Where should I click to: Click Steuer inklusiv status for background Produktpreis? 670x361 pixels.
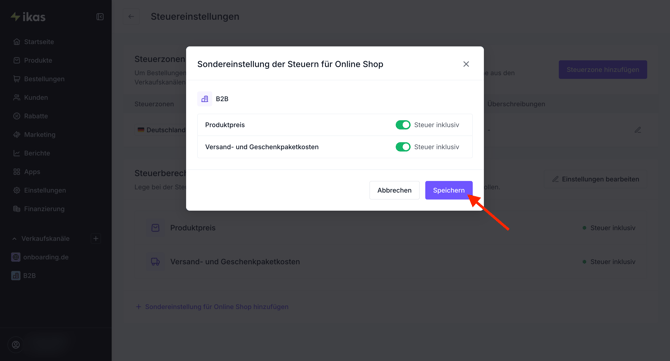[608, 228]
